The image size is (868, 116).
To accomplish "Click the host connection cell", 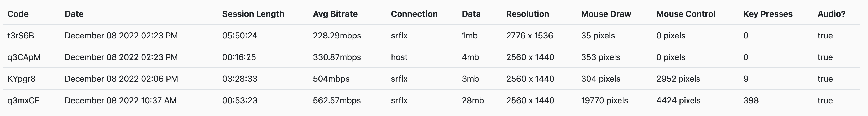I will pos(399,57).
